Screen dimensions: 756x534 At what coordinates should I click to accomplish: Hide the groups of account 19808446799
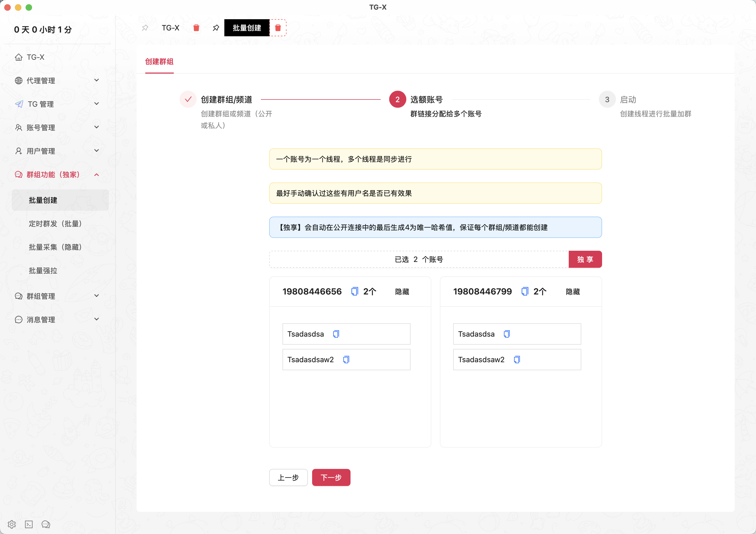572,292
